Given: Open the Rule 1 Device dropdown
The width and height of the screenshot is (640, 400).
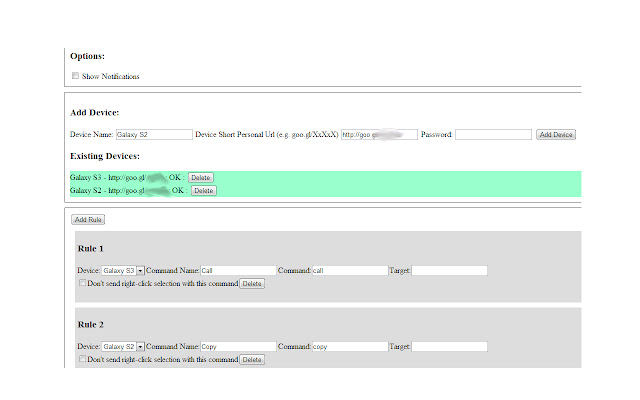Looking at the screenshot, I should pos(123,271).
